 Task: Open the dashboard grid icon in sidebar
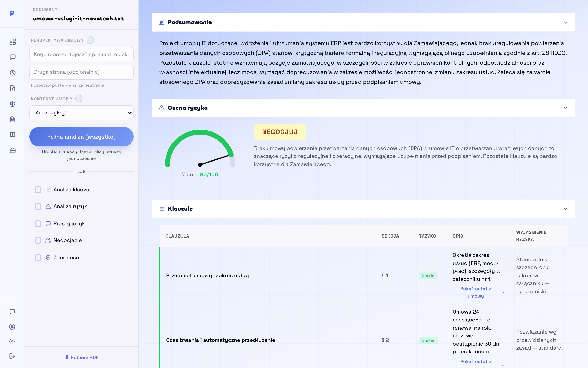point(12,42)
